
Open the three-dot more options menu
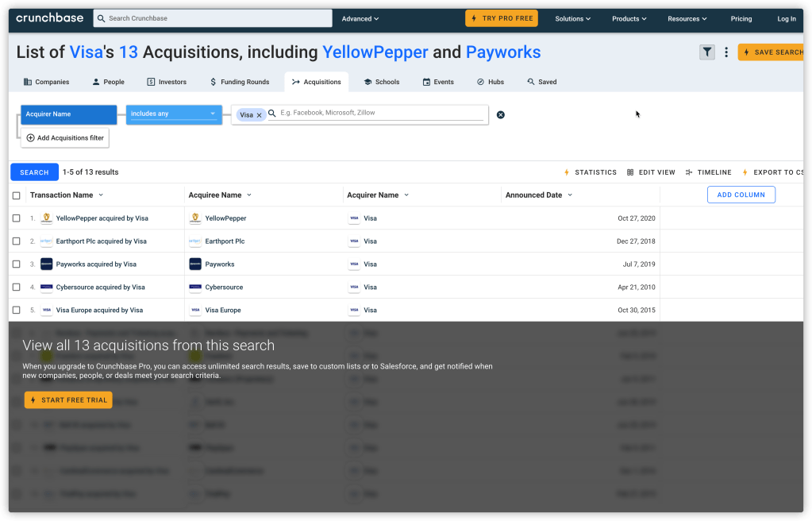[725, 52]
